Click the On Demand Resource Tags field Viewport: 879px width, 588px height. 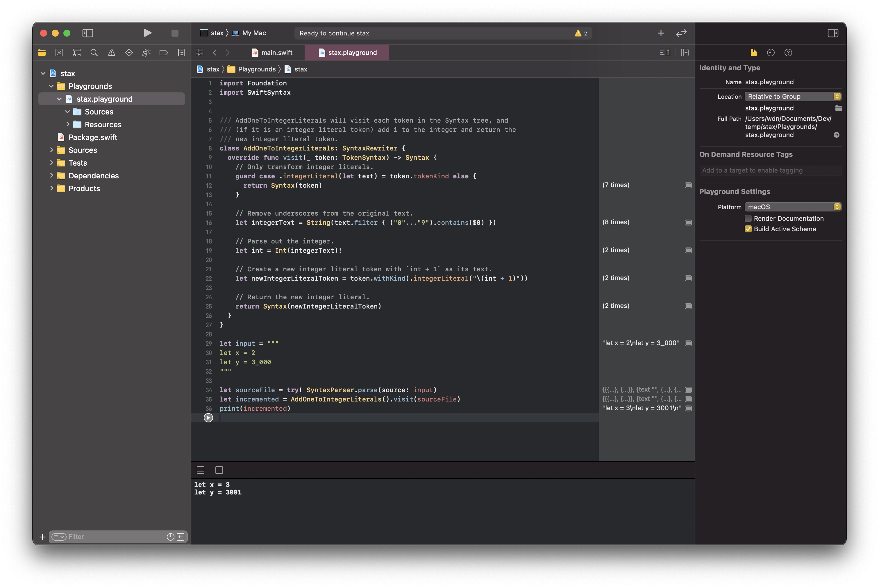pos(771,170)
